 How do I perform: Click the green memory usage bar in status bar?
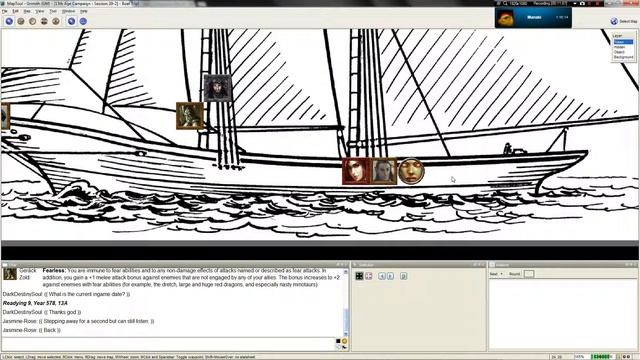(601, 357)
